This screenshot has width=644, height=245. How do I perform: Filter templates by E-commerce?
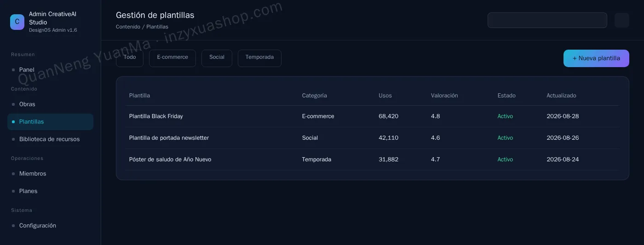pos(172,58)
